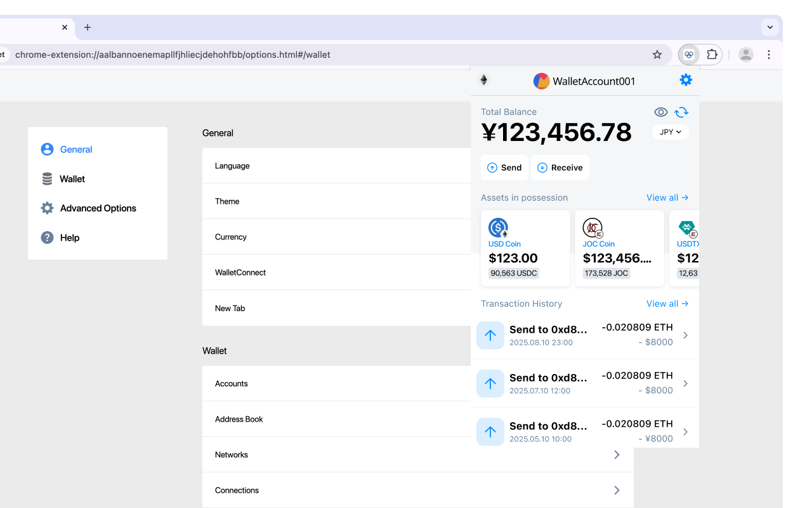Click the Send button
This screenshot has width=812, height=508.
504,167
